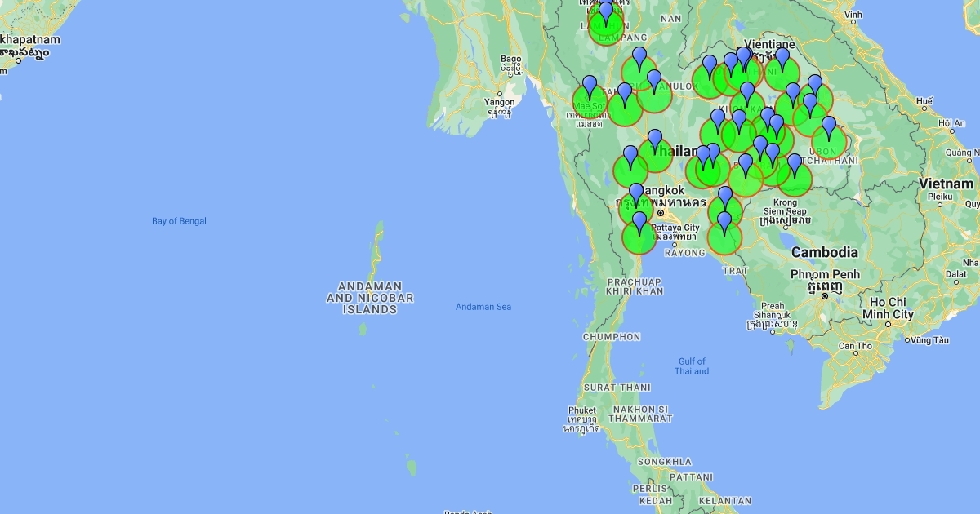Viewport: 980px width, 514px height.
Task: Click the Bay of Bengal label
Action: coord(179,221)
